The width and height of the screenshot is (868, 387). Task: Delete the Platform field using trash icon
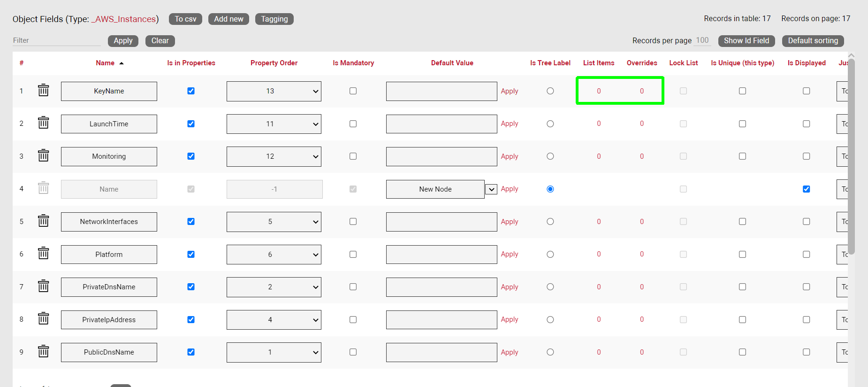coord(43,254)
